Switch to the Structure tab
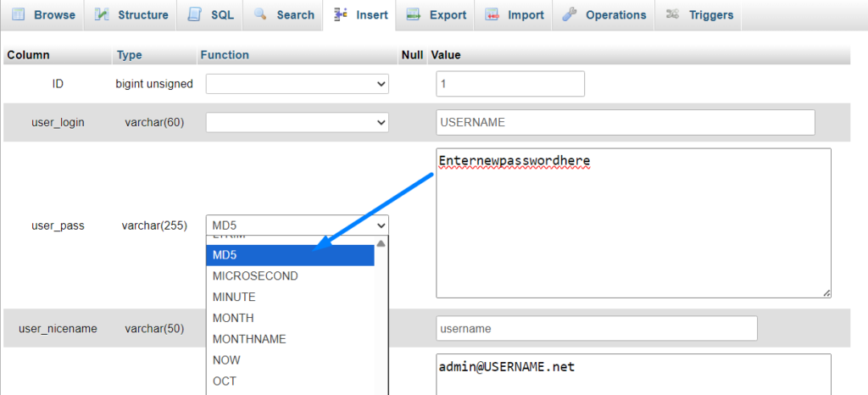This screenshot has width=868, height=395. click(x=131, y=15)
